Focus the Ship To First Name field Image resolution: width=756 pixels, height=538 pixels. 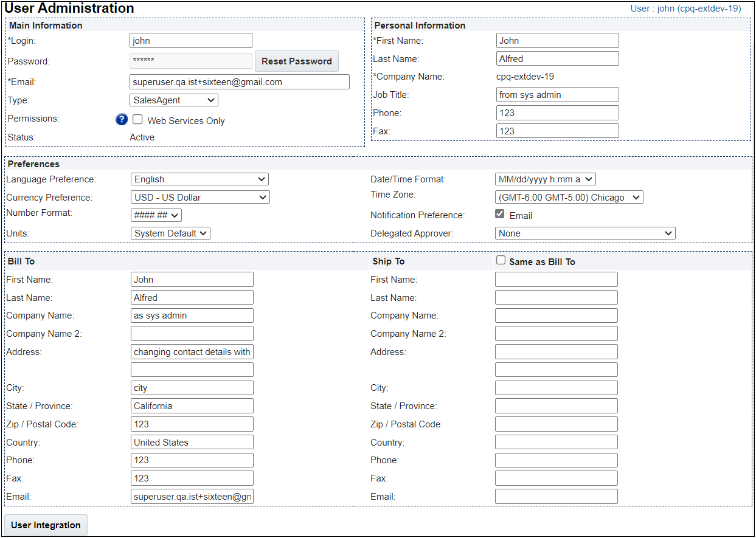[556, 280]
